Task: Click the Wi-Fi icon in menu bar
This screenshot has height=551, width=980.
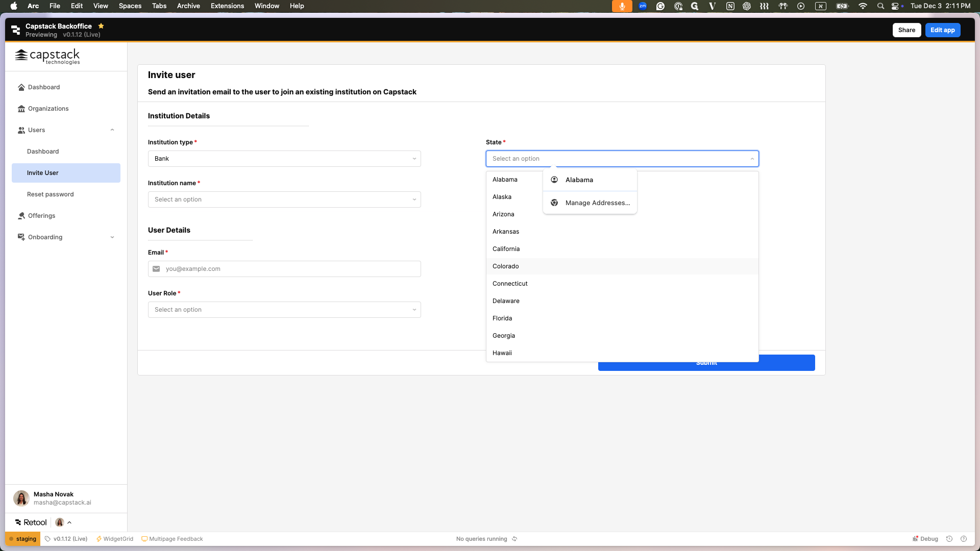Action: pyautogui.click(x=863, y=6)
